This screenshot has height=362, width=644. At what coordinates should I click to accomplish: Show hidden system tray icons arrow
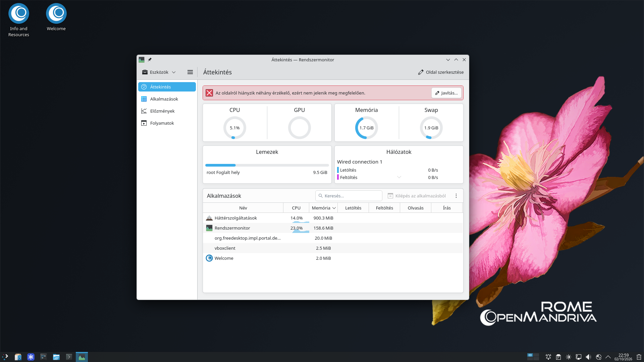coord(608,357)
